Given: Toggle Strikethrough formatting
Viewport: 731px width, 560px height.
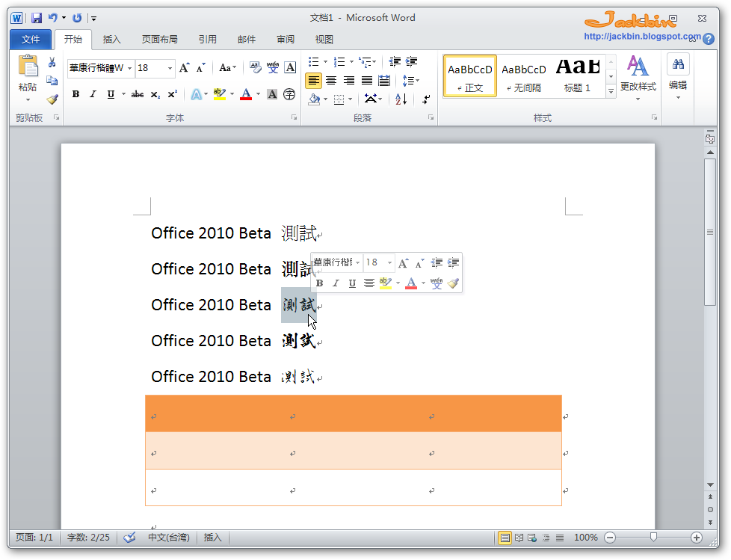Looking at the screenshot, I should click(x=137, y=95).
